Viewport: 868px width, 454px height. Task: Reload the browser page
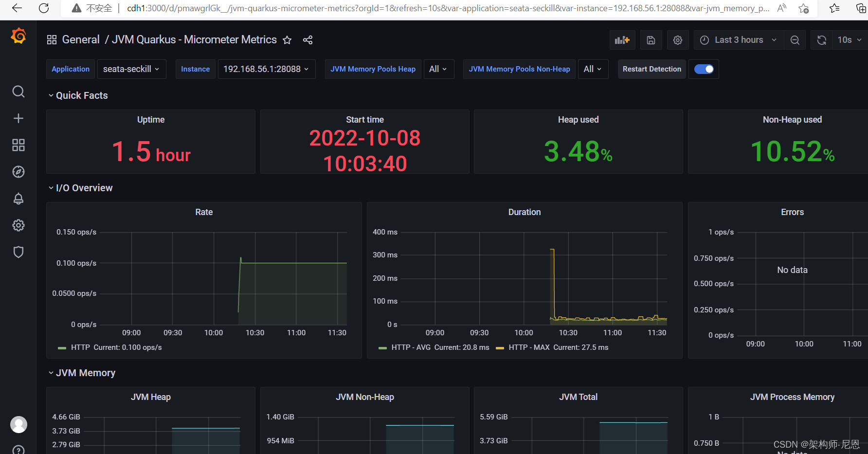pyautogui.click(x=44, y=8)
